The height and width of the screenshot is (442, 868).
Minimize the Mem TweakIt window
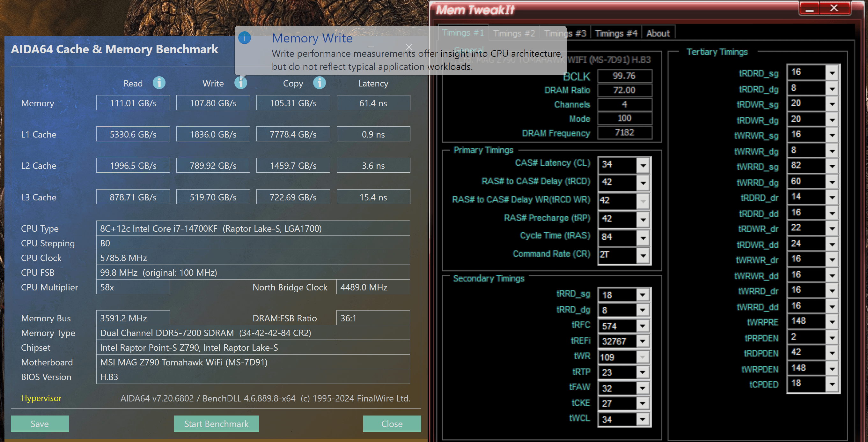point(809,8)
